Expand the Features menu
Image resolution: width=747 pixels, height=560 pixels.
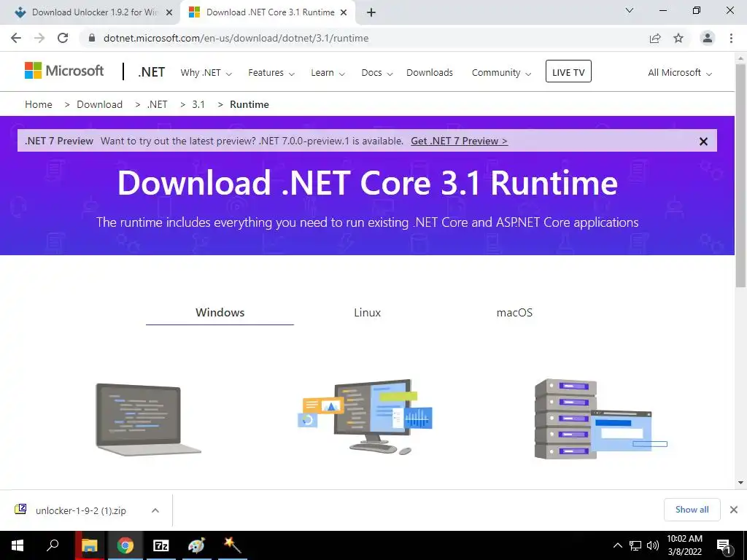(x=271, y=73)
